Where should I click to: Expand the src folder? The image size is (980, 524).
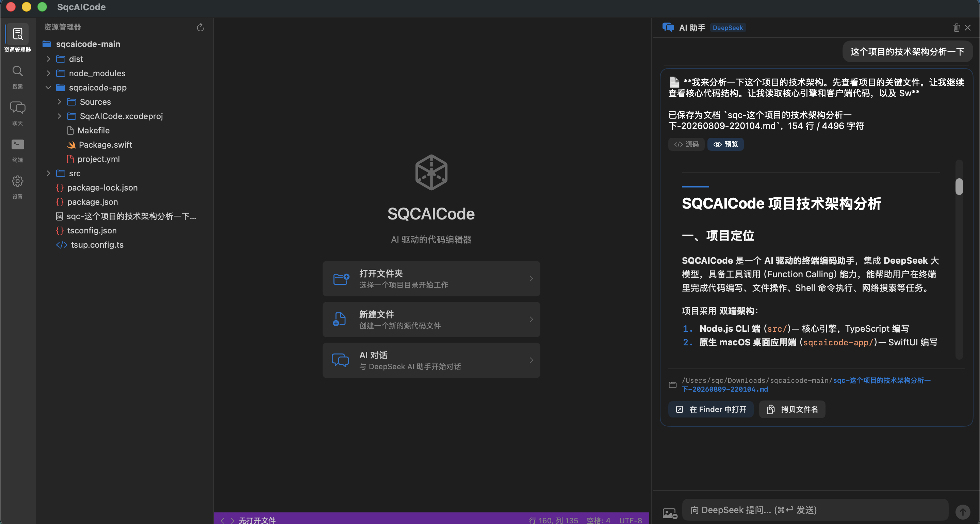click(x=48, y=173)
